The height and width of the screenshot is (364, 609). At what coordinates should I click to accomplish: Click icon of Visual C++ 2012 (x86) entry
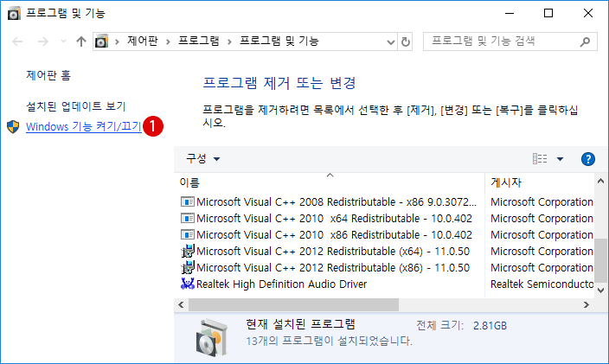click(x=188, y=267)
